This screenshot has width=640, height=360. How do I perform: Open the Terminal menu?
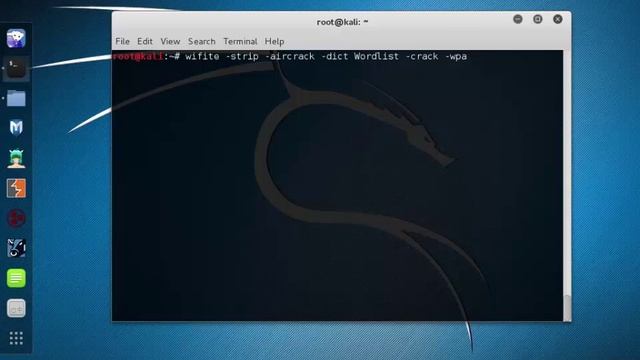click(240, 41)
